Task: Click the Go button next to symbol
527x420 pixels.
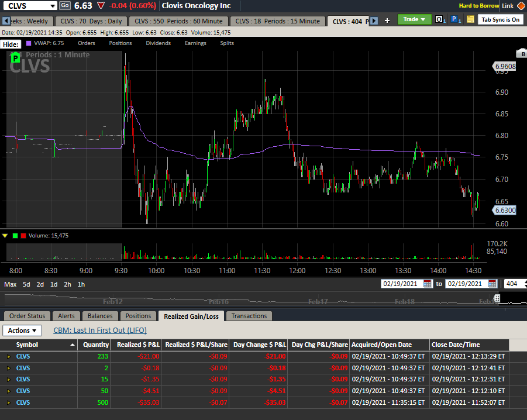Action: tap(65, 5)
